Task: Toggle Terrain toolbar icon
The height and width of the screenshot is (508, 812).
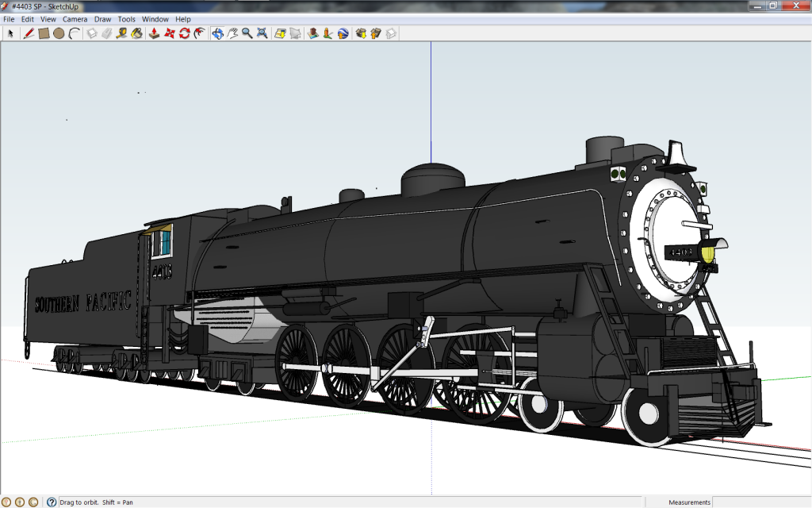Action: coord(295,33)
